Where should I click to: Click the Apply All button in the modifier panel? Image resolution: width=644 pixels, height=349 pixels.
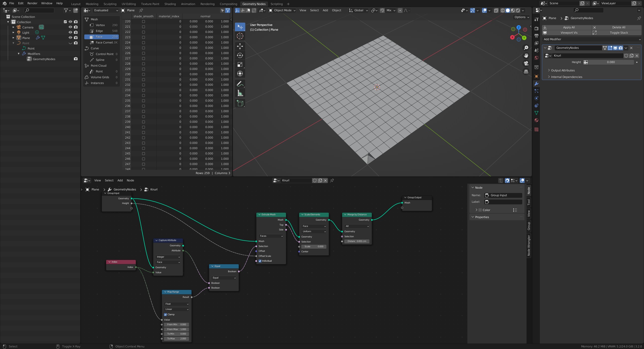pos(569,27)
